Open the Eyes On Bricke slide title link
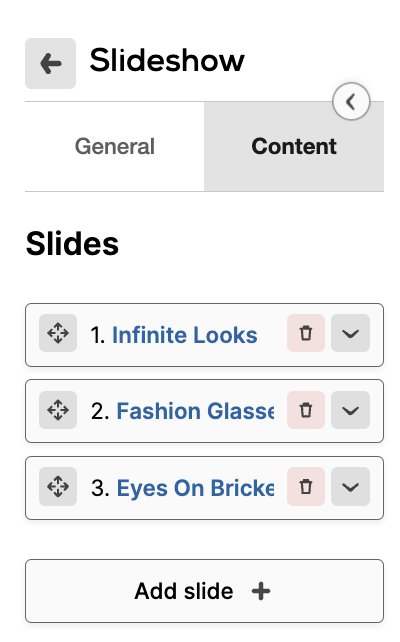The image size is (400, 642). pos(195,488)
